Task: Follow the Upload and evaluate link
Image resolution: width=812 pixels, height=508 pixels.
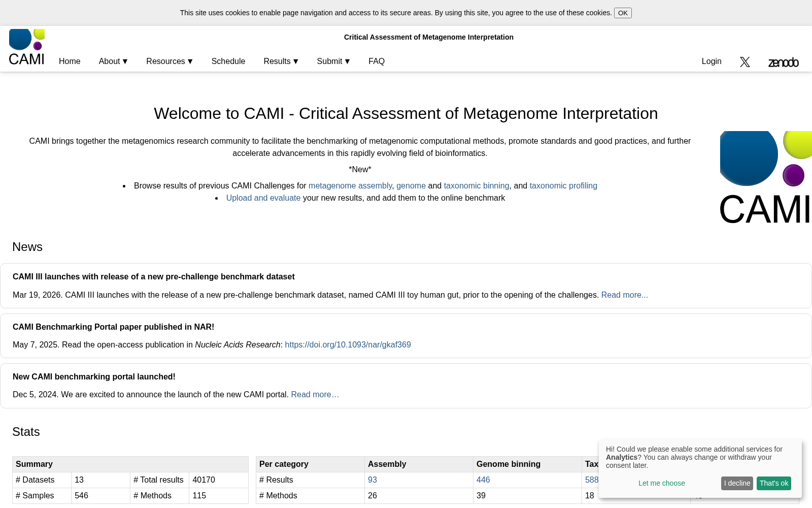Action: click(263, 198)
